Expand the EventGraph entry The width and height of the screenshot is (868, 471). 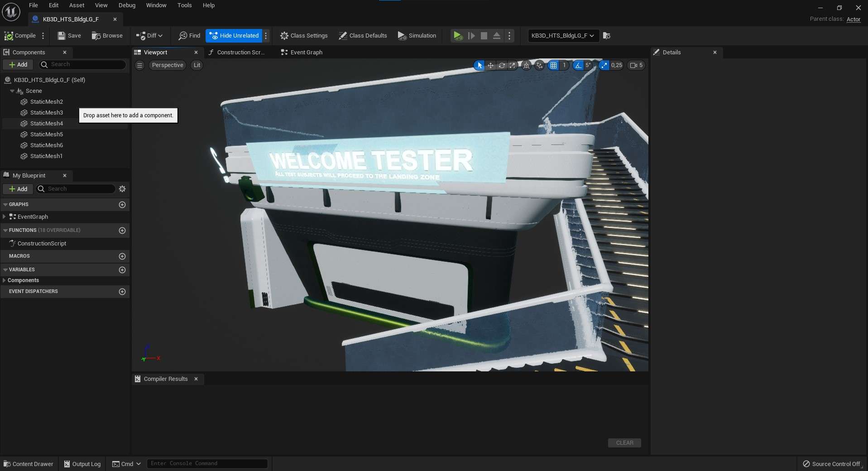click(4, 217)
